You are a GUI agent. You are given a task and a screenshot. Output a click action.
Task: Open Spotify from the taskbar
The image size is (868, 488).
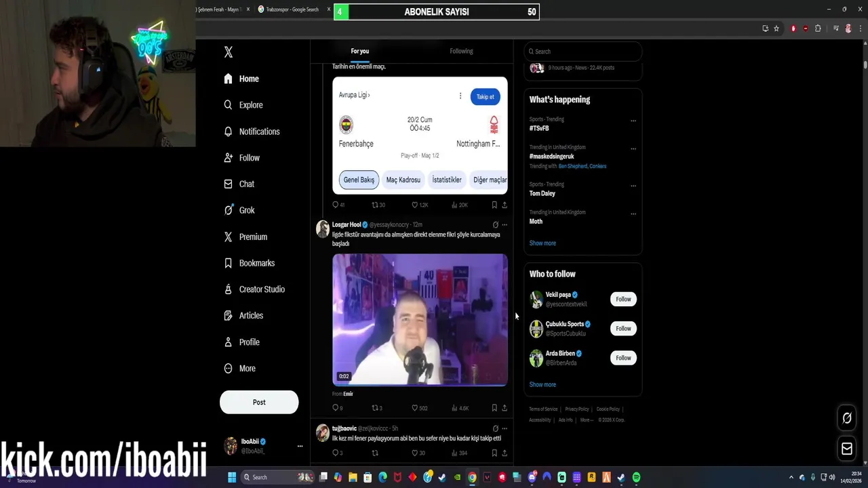pyautogui.click(x=636, y=477)
